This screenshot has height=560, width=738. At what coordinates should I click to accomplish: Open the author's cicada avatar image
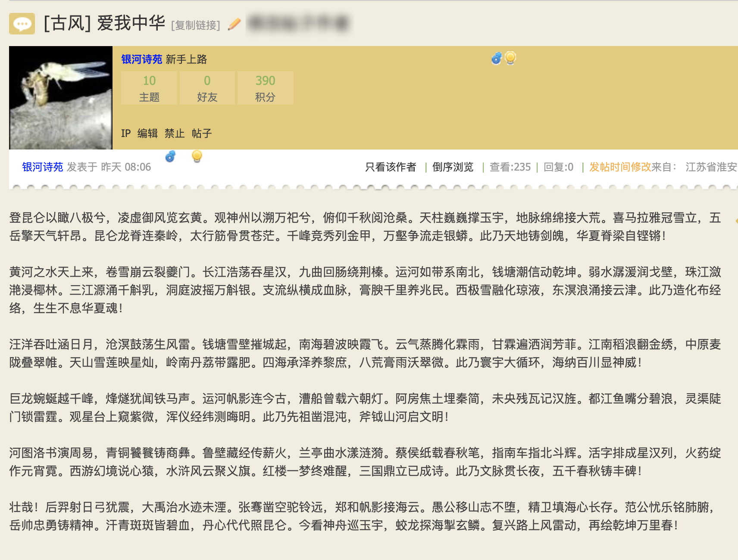(61, 98)
